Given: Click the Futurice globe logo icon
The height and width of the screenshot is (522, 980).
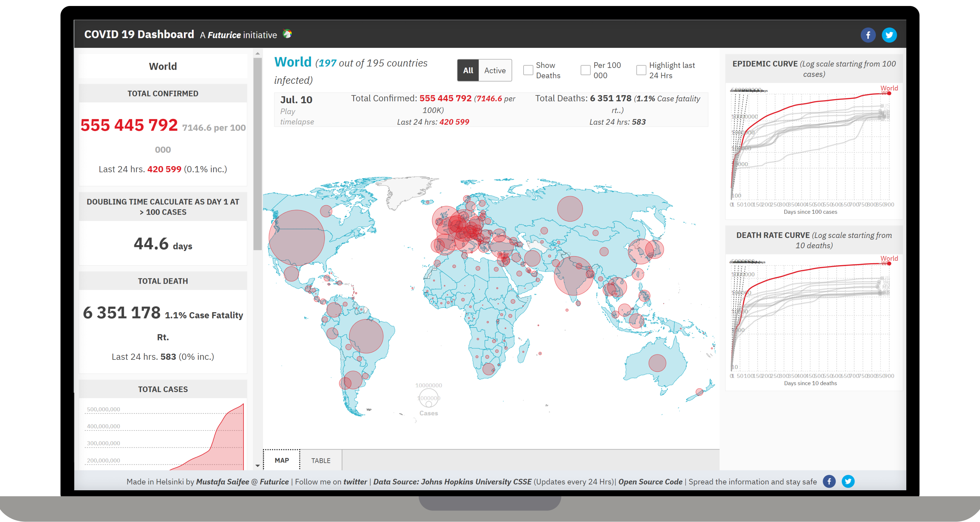Looking at the screenshot, I should (287, 34).
